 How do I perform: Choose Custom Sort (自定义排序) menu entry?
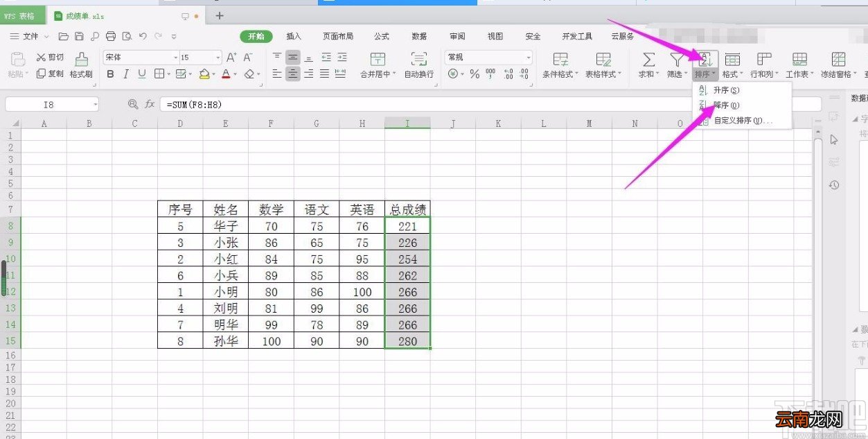pos(741,121)
